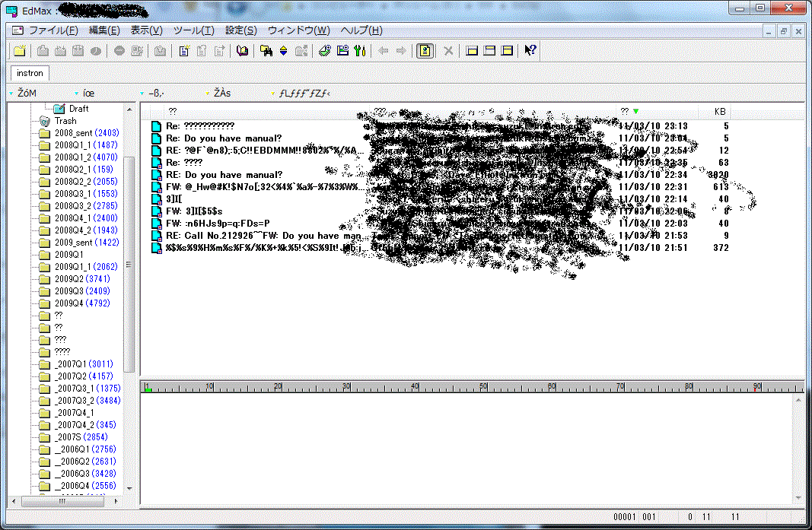
Task: Toggle the highlighted document view button
Action: click(x=425, y=51)
